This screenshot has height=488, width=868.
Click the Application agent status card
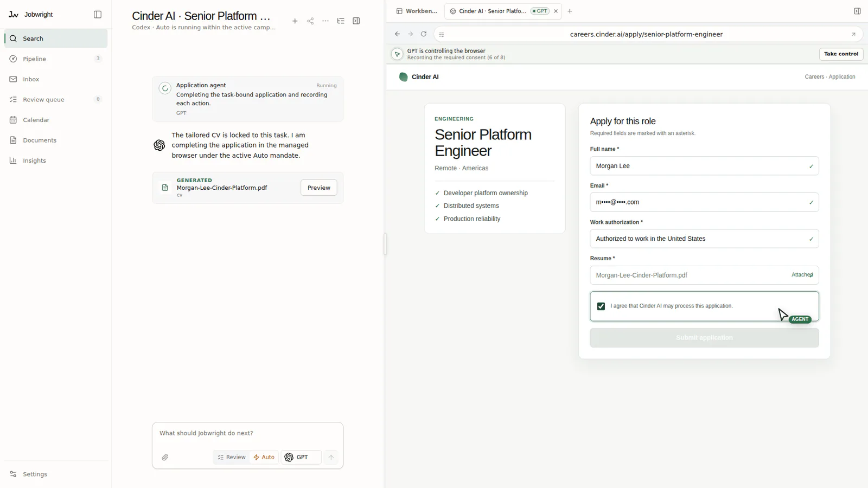pyautogui.click(x=247, y=99)
